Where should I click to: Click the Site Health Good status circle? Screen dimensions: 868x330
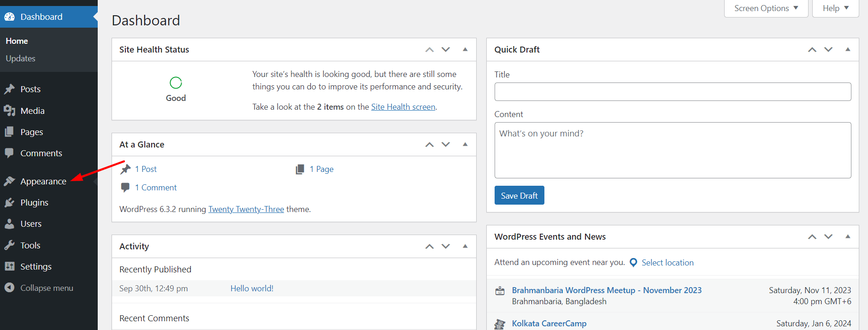176,82
